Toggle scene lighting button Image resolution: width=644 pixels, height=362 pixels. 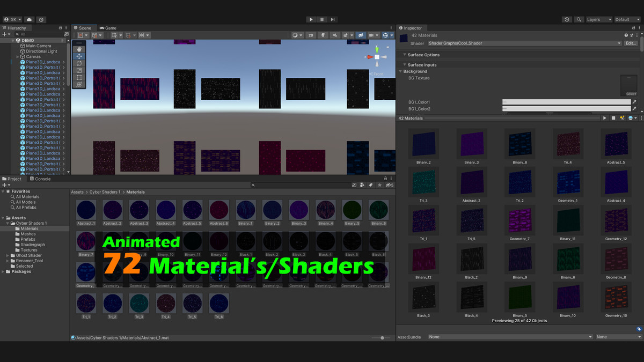pyautogui.click(x=324, y=35)
